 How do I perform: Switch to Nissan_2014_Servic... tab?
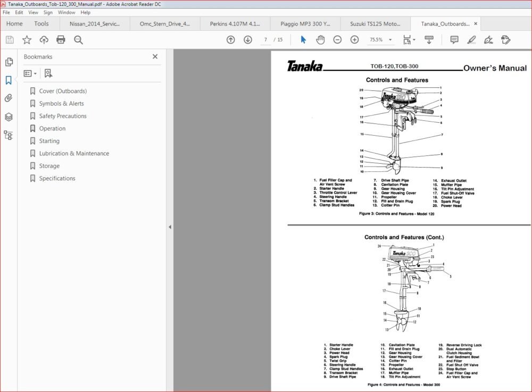[95, 24]
